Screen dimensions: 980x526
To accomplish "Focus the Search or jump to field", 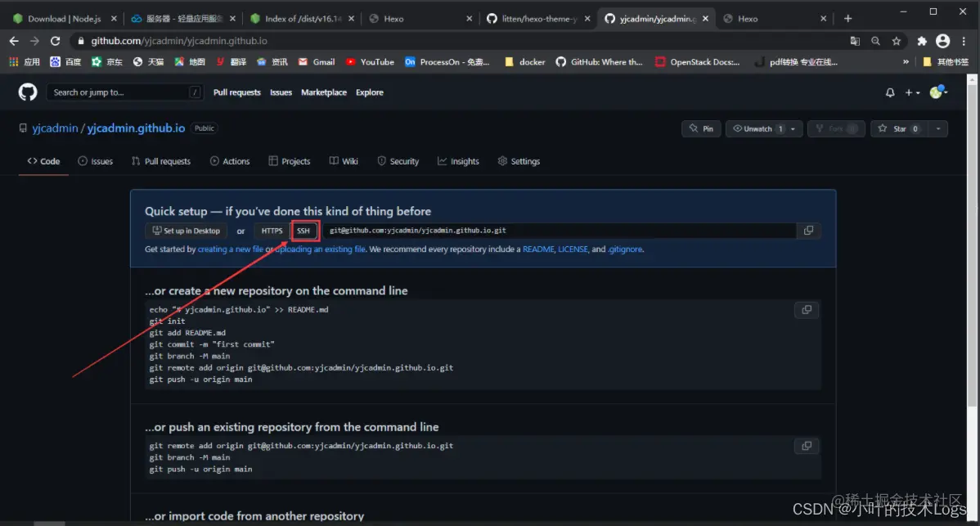I will click(x=124, y=92).
